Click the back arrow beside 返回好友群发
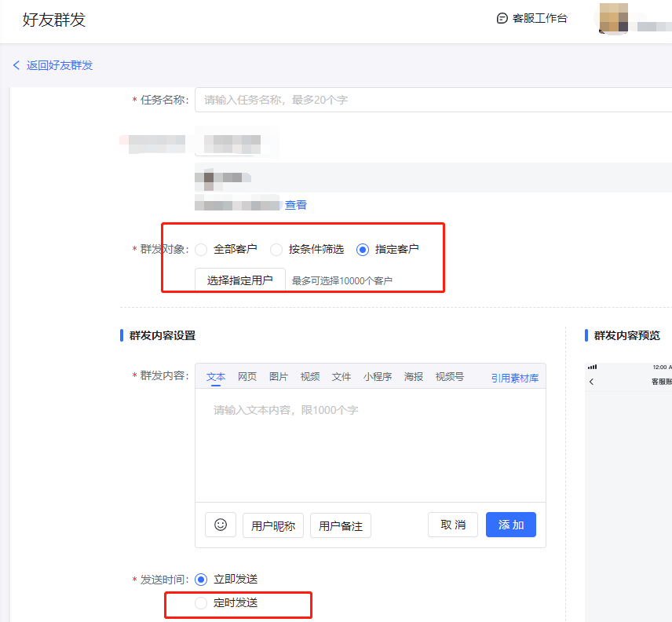The width and height of the screenshot is (672, 622). tap(16, 65)
